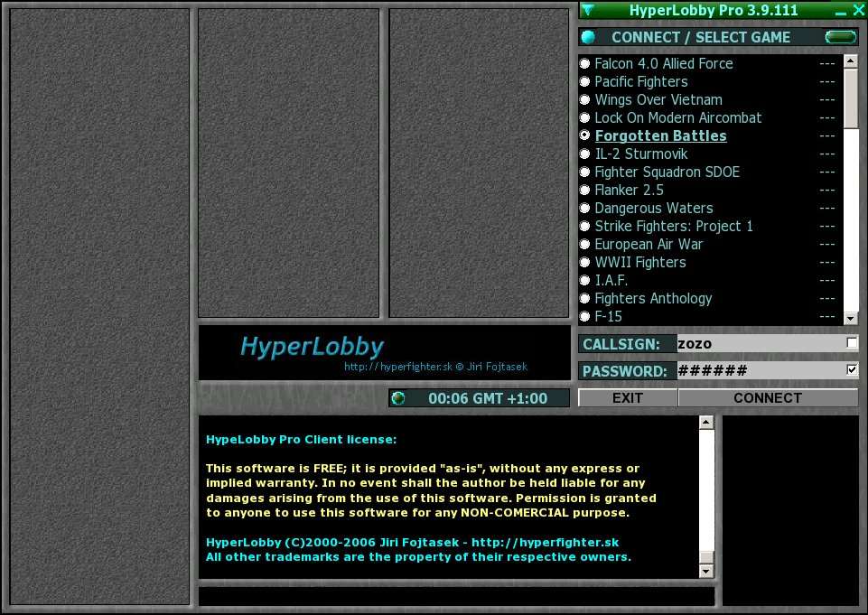The width and height of the screenshot is (868, 615).
Task: Select the Strike Fighters: Project 1 radio button
Action: [x=584, y=227]
